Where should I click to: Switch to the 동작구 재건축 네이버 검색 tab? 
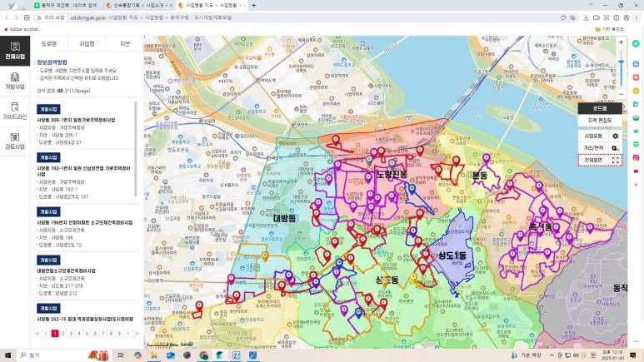(x=67, y=5)
